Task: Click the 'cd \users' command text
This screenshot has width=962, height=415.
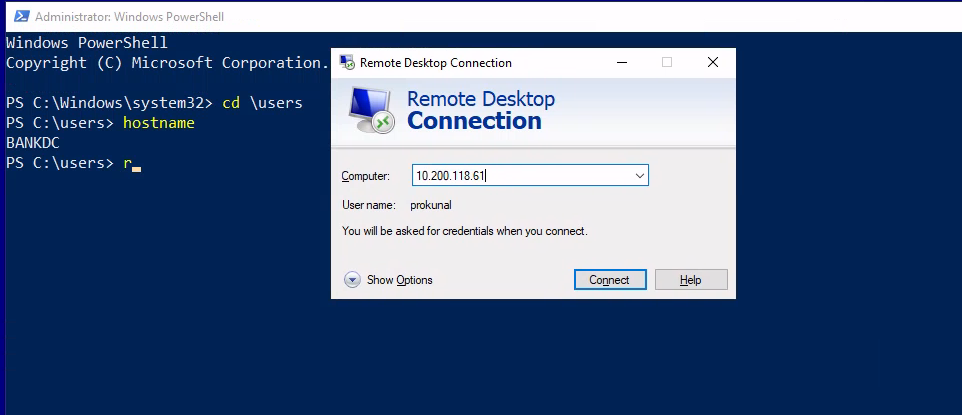Action: (x=263, y=103)
